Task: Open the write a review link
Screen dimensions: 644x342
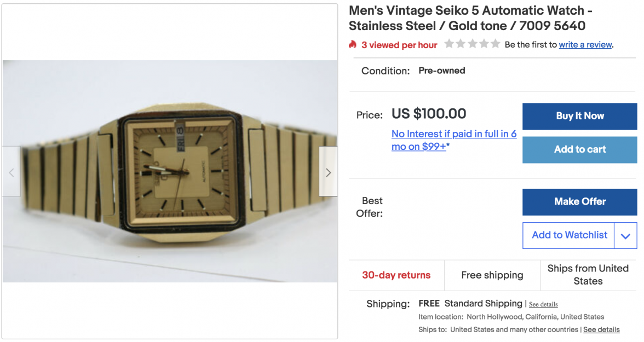Action: point(585,45)
